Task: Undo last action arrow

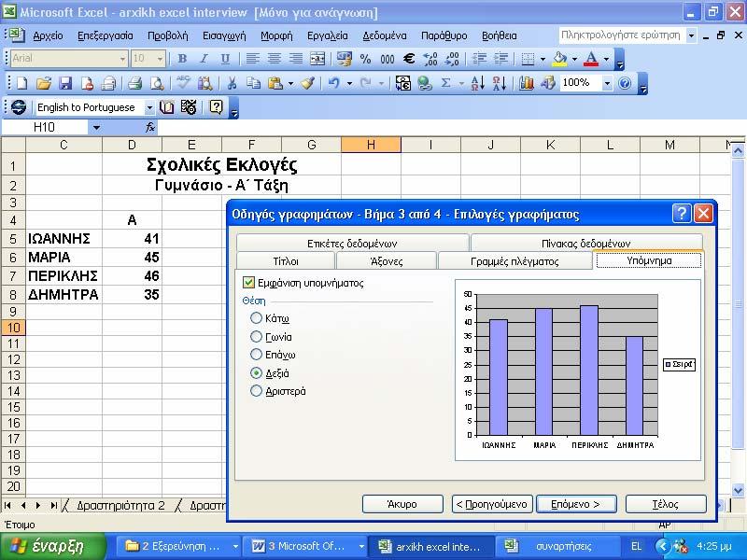Action: click(x=334, y=83)
